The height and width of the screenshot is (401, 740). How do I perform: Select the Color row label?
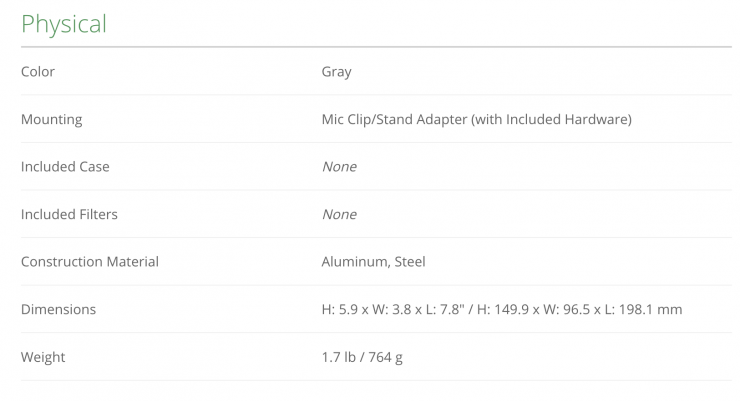coord(38,72)
